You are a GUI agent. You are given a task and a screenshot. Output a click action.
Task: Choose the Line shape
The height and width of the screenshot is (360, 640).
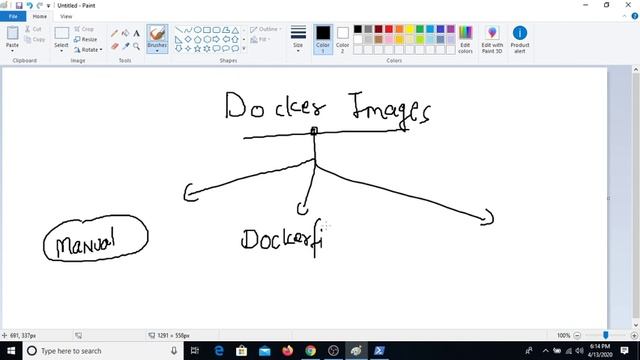179,30
